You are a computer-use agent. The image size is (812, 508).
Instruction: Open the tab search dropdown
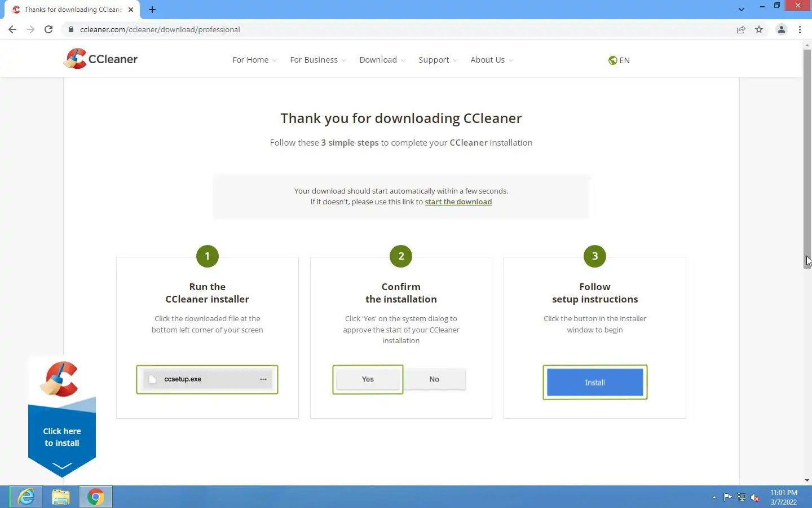pos(742,10)
